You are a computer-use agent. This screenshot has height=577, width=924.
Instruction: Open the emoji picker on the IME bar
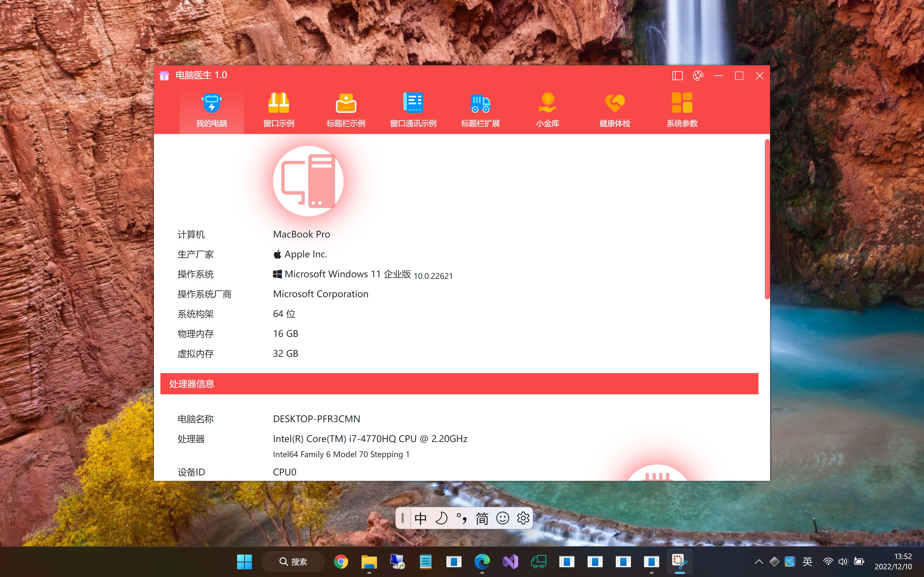pos(502,518)
